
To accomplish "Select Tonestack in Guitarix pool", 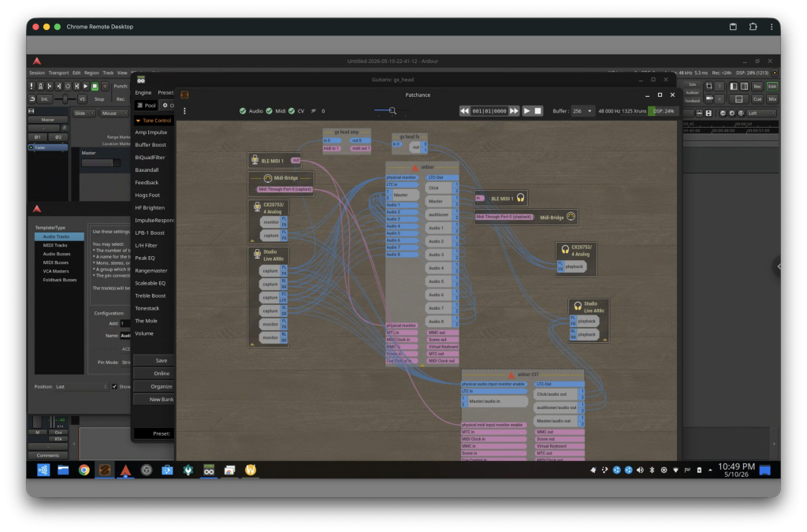I will 147,308.
